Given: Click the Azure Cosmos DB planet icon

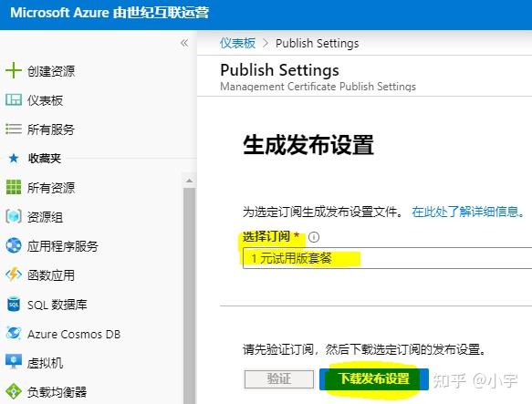Looking at the screenshot, I should tap(14, 333).
